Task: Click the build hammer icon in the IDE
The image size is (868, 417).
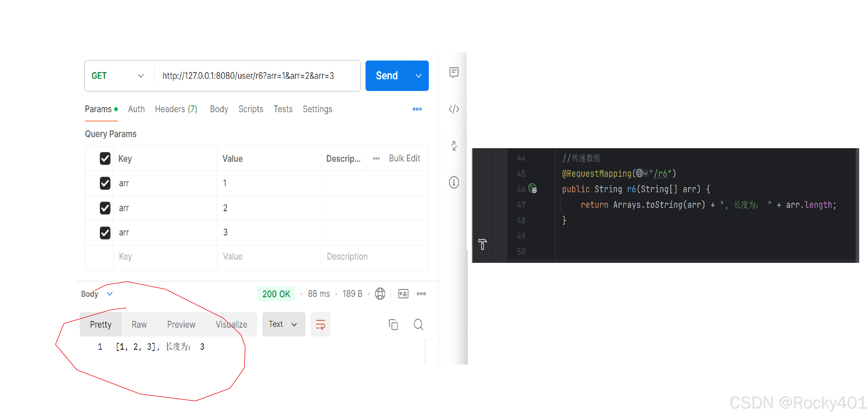Action: coord(482,244)
